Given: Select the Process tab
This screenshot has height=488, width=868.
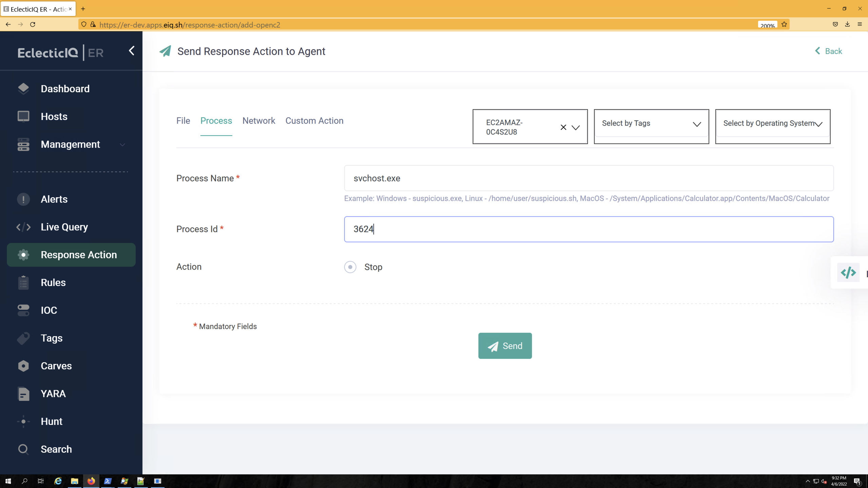Looking at the screenshot, I should [216, 121].
